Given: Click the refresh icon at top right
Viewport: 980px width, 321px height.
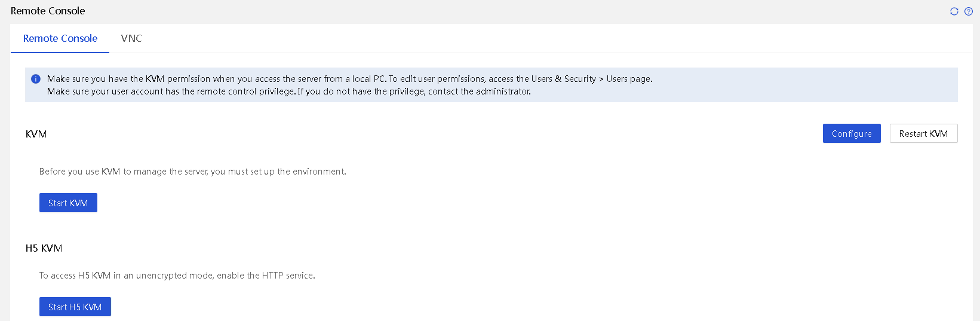Looking at the screenshot, I should pos(954,11).
